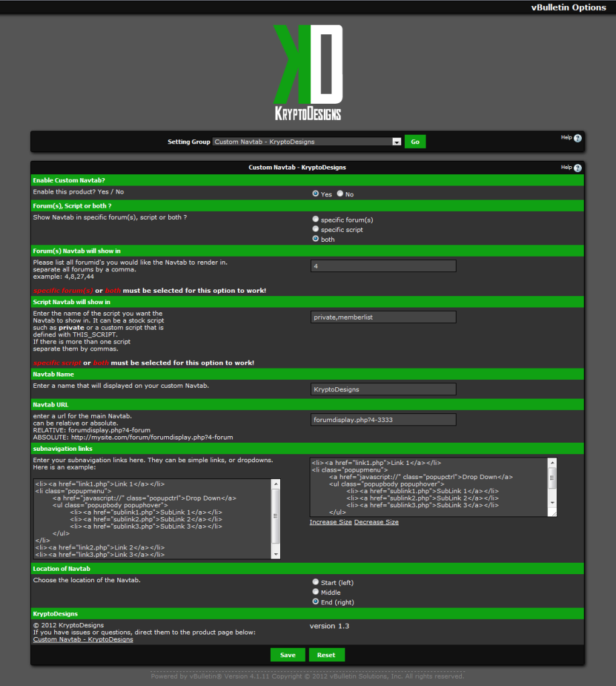Select the both option for Navtab display
Screen dimensions: 616x686
tap(315, 238)
